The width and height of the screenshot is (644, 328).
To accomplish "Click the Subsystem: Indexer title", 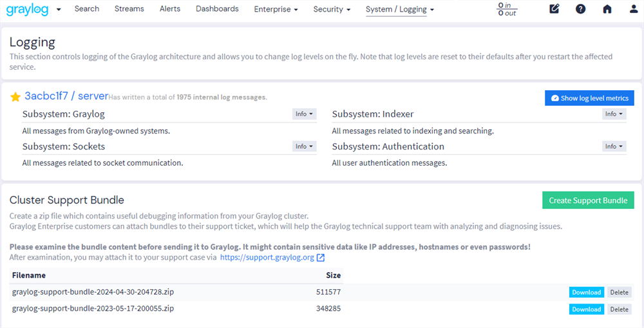I will pyautogui.click(x=373, y=114).
